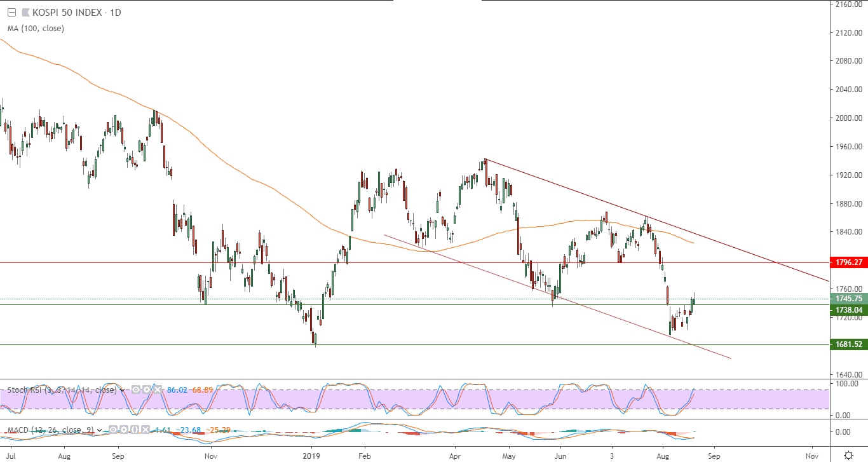Click the 1738.04 green price label
Image resolution: width=868 pixels, height=462 pixels.
tap(848, 310)
